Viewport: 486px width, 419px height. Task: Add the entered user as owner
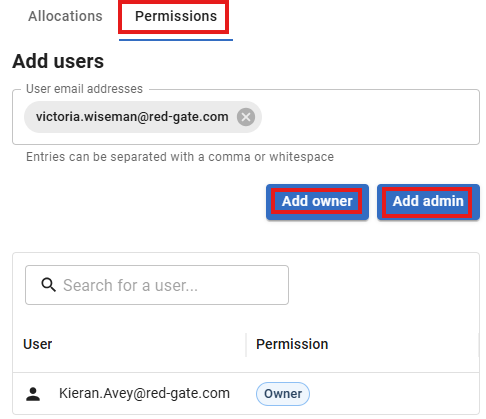pyautogui.click(x=317, y=202)
